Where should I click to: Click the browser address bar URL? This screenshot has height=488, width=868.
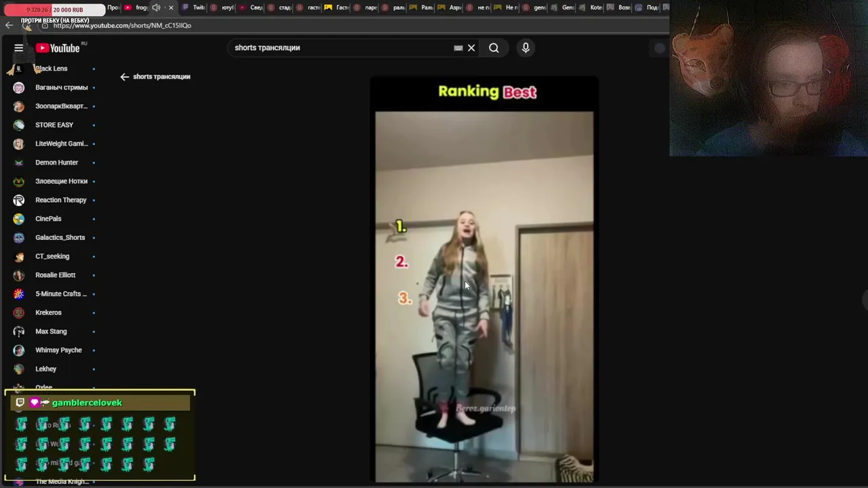click(122, 26)
